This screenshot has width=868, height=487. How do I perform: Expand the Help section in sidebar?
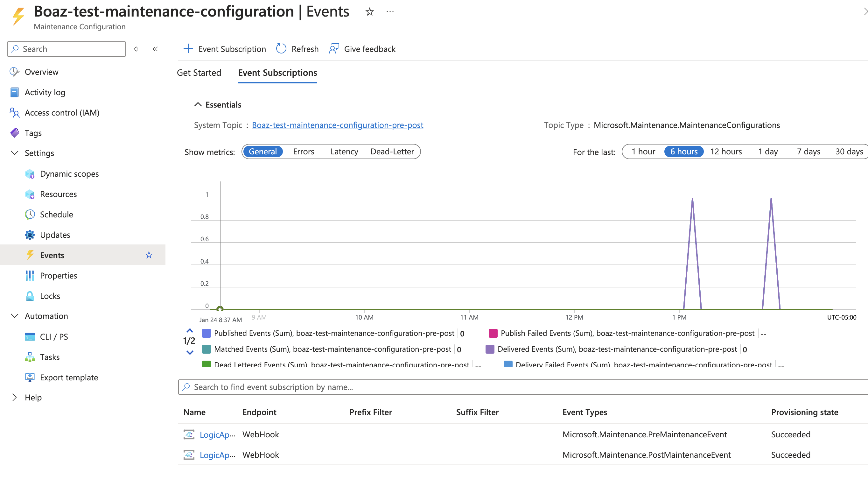coord(15,397)
